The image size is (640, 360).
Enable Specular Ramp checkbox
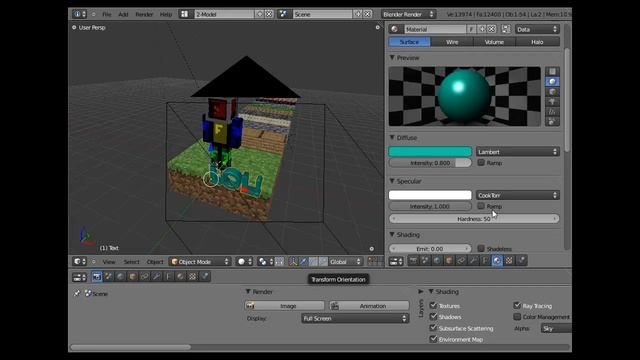tap(481, 206)
